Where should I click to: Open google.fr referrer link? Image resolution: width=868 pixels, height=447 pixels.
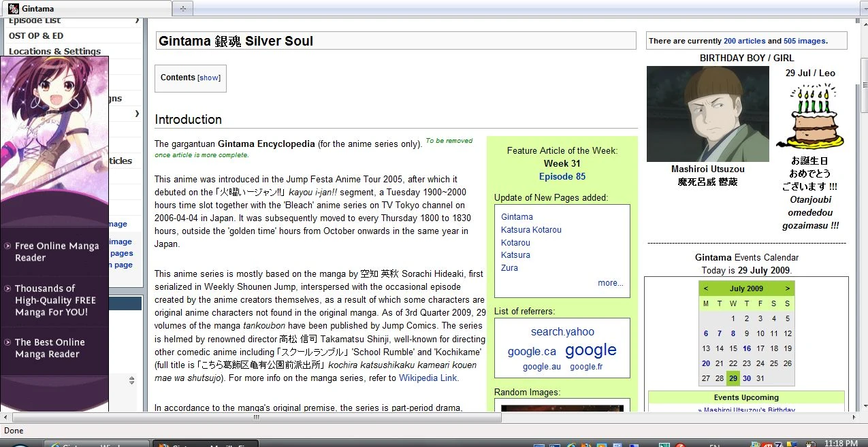586,367
